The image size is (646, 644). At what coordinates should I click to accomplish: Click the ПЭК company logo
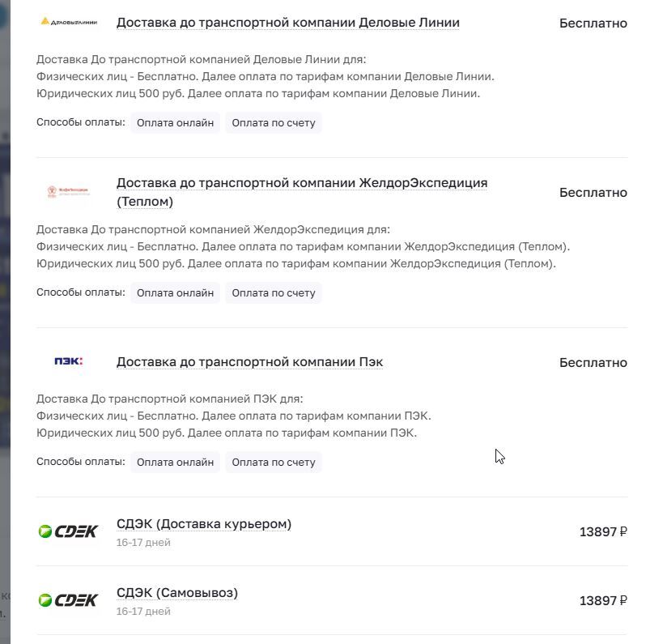pos(69,361)
